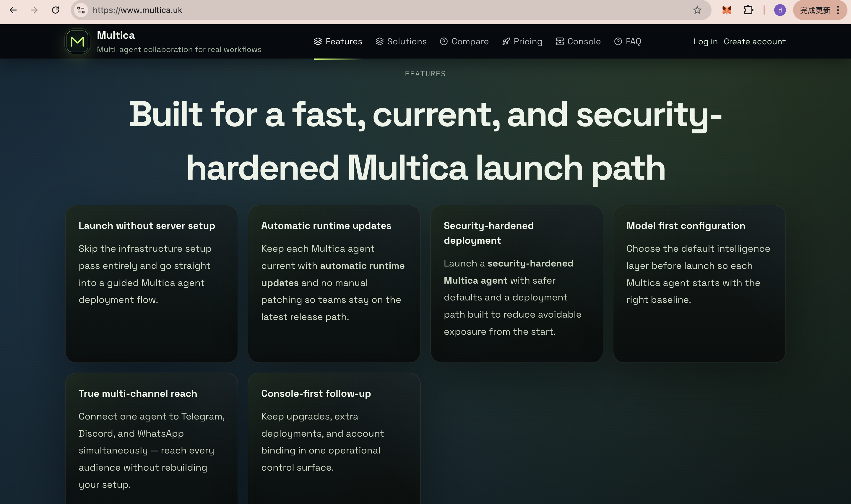This screenshot has width=851, height=504.
Task: Select the 'Security-hardened deployment' card heading
Action: (489, 233)
